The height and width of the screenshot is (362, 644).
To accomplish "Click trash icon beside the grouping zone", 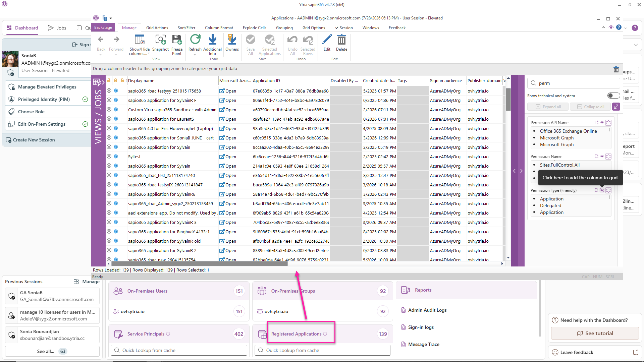I will [616, 69].
